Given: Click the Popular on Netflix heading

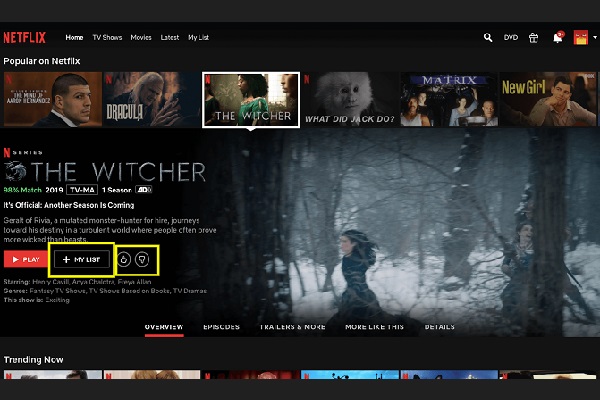Looking at the screenshot, I should 42,61.
